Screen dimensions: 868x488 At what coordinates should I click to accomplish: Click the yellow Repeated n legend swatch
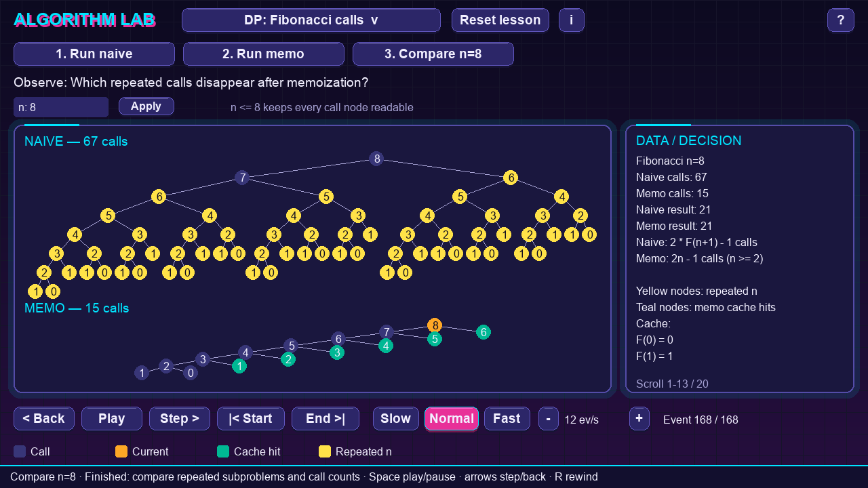pyautogui.click(x=325, y=451)
